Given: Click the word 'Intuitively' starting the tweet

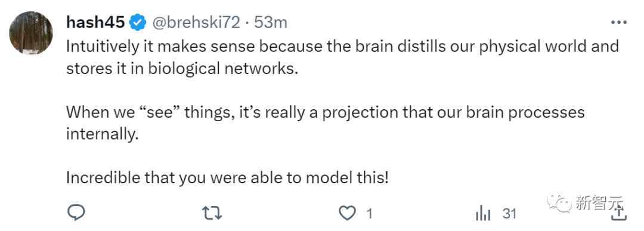Looking at the screenshot, I should click(x=103, y=47).
